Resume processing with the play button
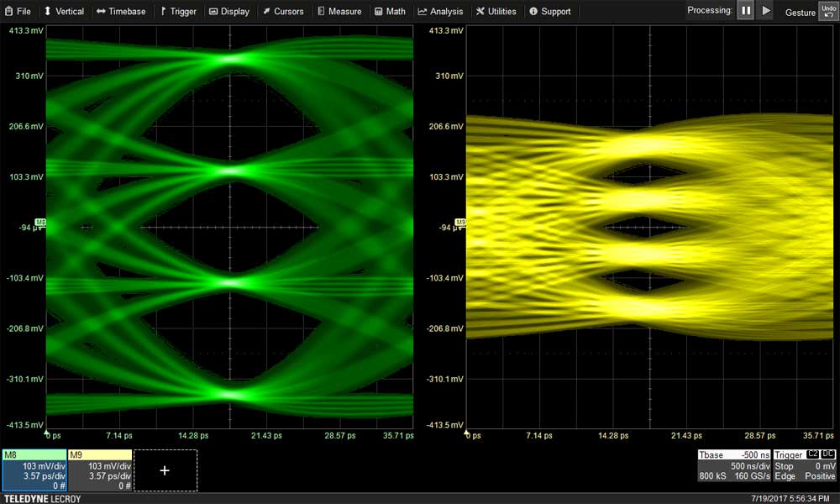The image size is (840, 504). pyautogui.click(x=765, y=11)
